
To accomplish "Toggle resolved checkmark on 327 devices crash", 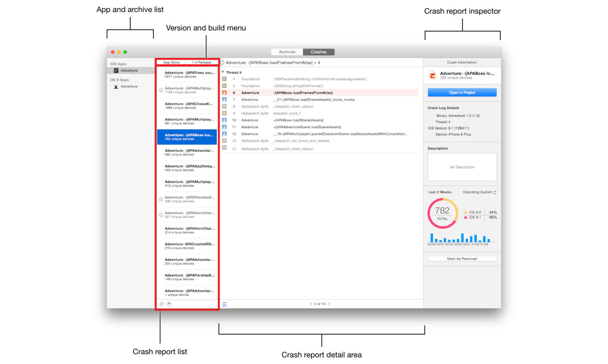I will (x=161, y=215).
